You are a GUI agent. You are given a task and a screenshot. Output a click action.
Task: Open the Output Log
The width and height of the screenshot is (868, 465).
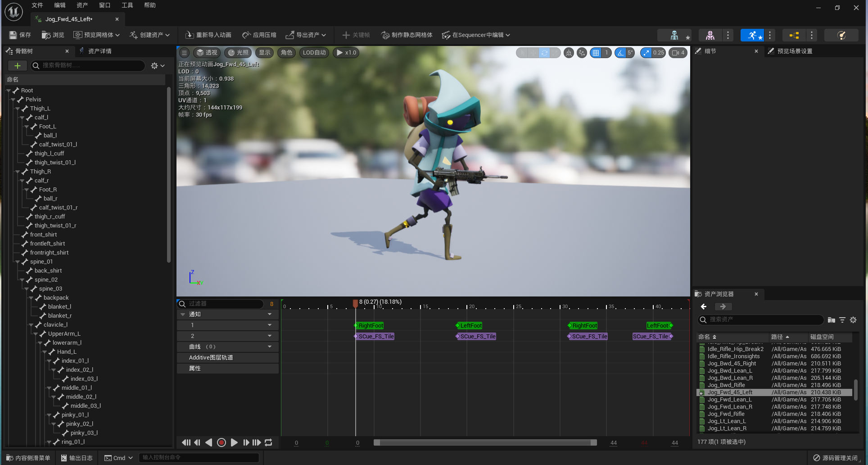[x=77, y=458]
